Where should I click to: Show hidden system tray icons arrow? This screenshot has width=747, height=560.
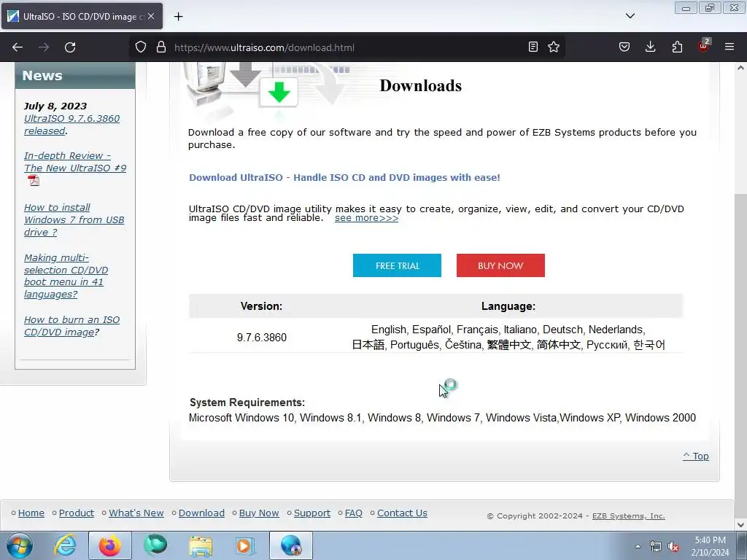pos(638,546)
